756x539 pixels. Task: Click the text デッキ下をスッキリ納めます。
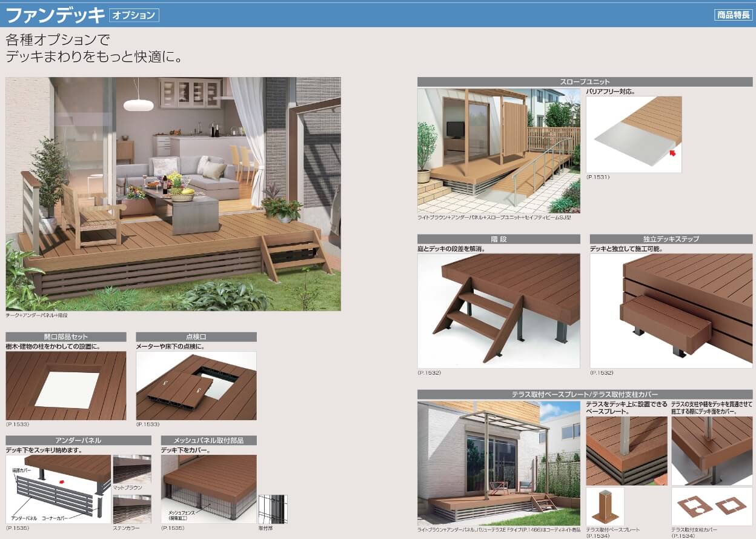coord(44,450)
